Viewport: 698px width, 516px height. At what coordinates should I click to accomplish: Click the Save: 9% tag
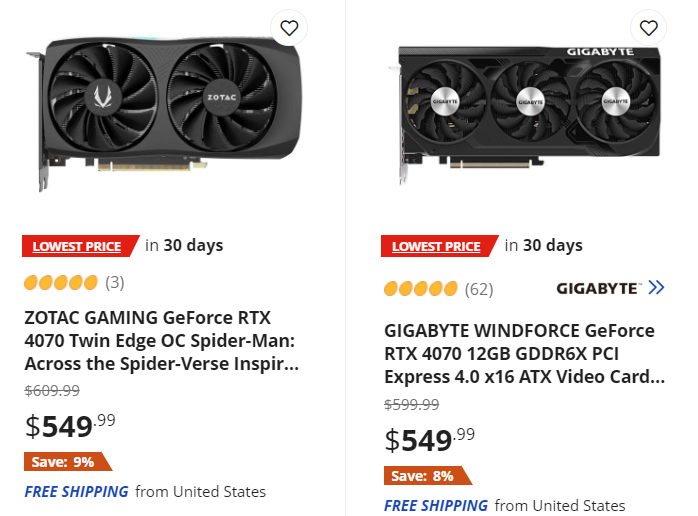click(66, 462)
